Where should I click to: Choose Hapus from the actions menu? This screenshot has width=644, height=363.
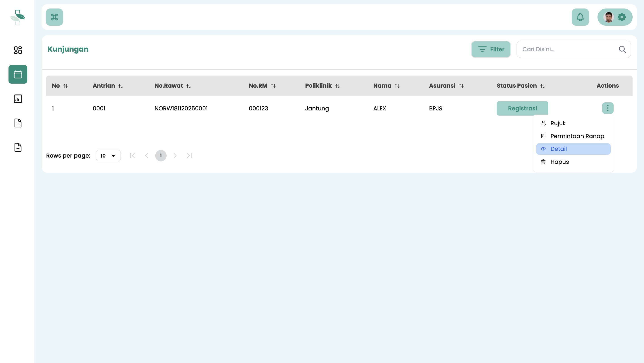click(560, 162)
